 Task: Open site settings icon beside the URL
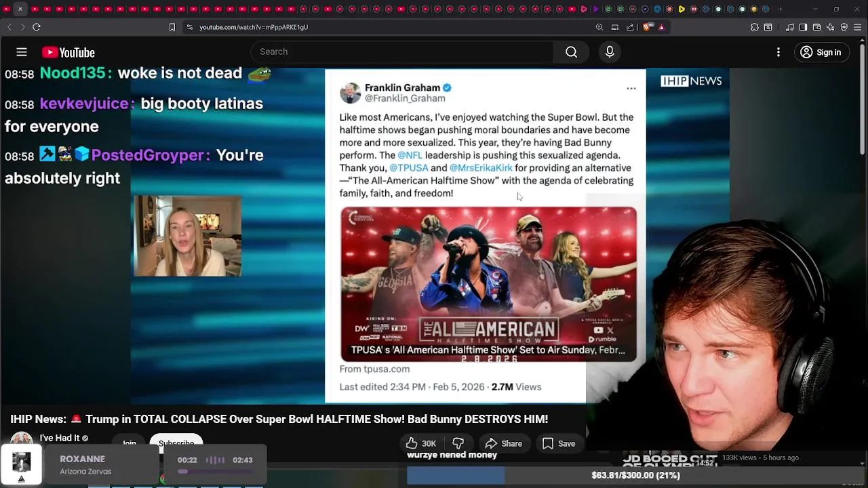(190, 27)
